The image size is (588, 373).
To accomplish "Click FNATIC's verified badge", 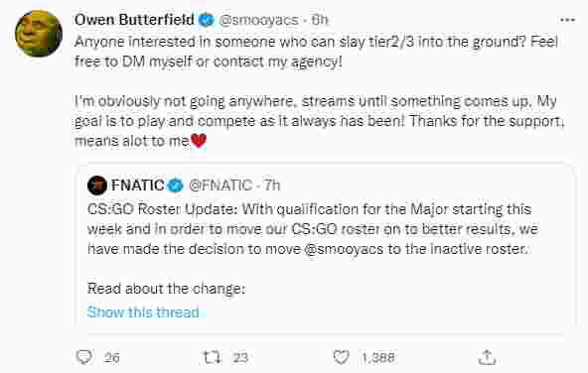I will pos(175,186).
